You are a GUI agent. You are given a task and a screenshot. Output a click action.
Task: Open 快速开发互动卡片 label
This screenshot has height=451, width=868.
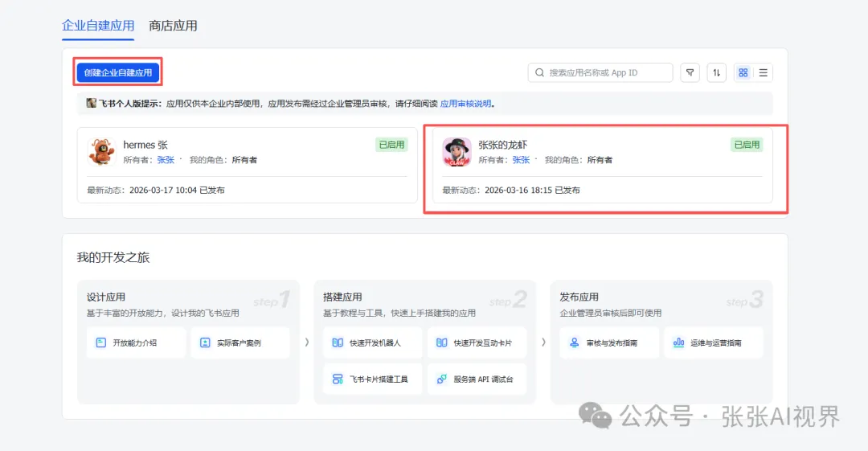(x=483, y=343)
